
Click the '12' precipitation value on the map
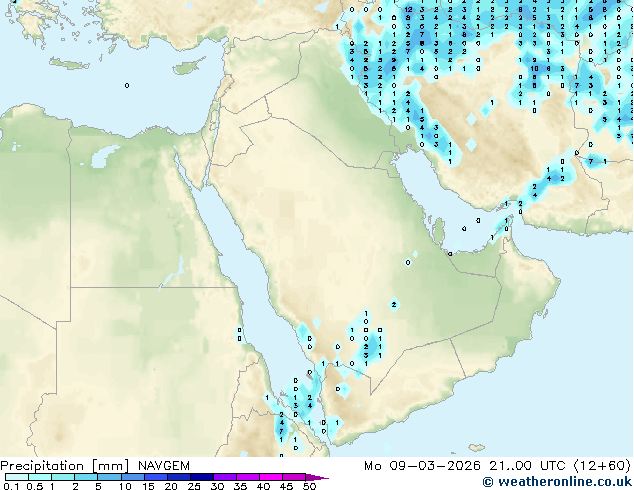coord(408,9)
